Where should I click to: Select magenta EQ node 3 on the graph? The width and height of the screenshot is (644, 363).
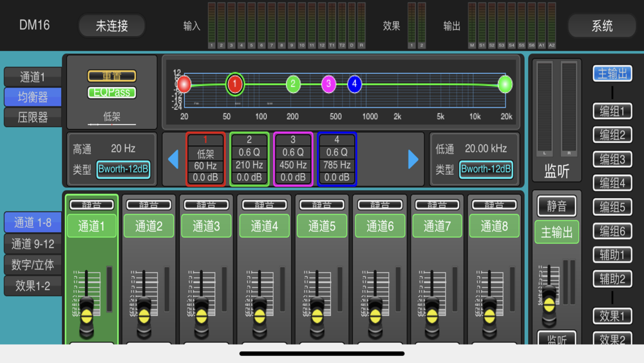pyautogui.click(x=328, y=84)
